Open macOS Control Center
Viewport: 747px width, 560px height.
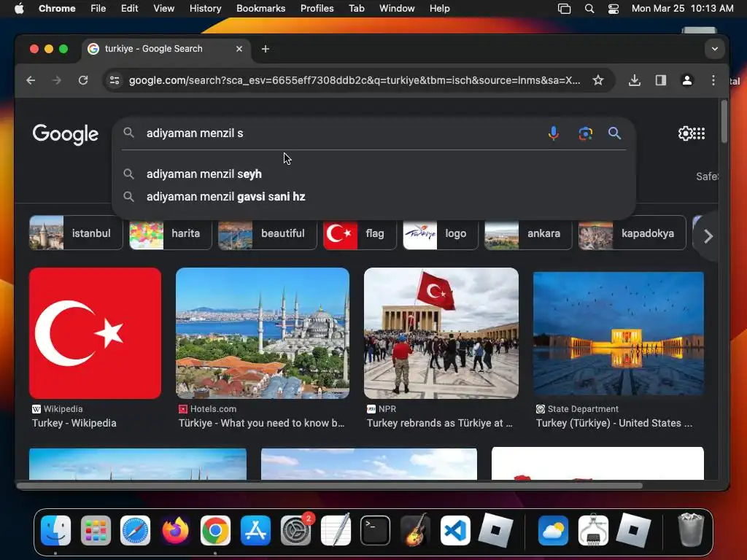(x=613, y=9)
